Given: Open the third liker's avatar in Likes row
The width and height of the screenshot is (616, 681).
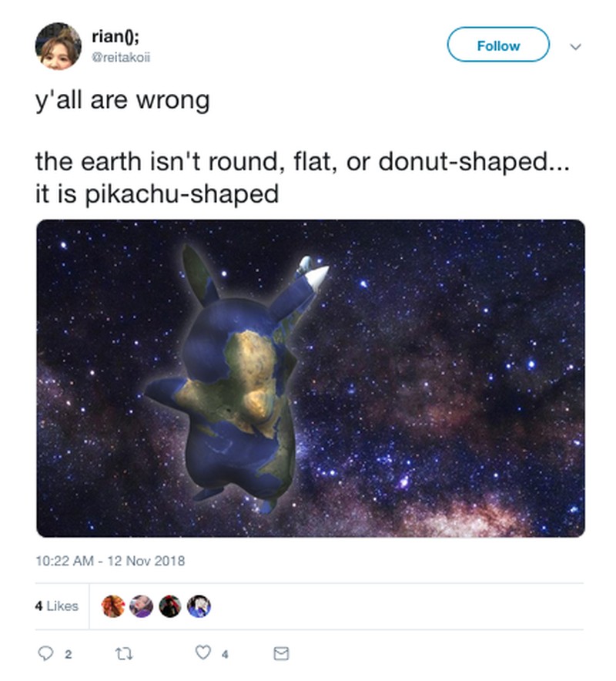Looking at the screenshot, I should [170, 606].
